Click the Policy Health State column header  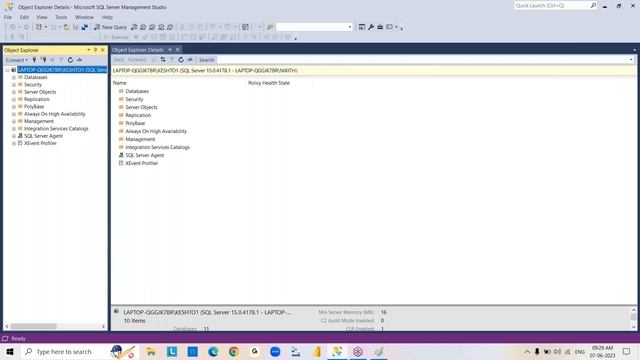[x=269, y=83]
